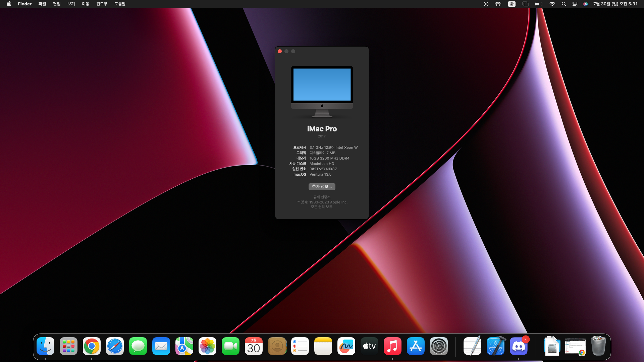Open System Settings gear in the Dock
Image resolution: width=644 pixels, height=362 pixels.
coord(439,346)
